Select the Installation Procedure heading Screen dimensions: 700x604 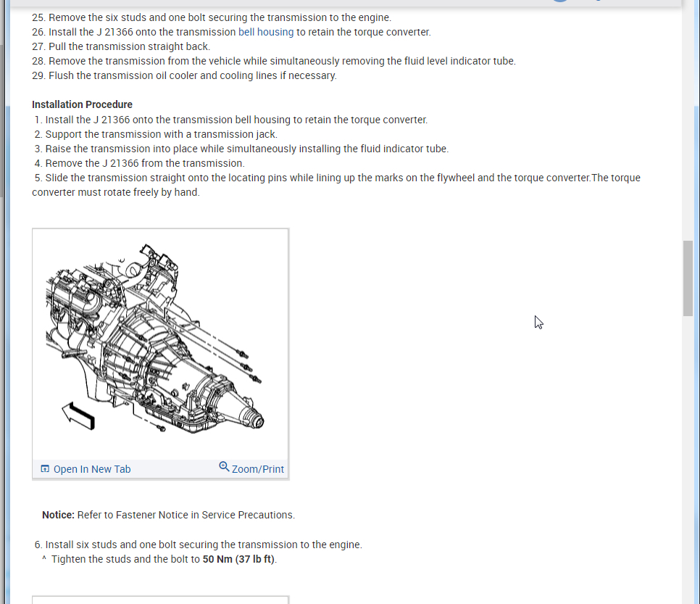pyautogui.click(x=82, y=104)
